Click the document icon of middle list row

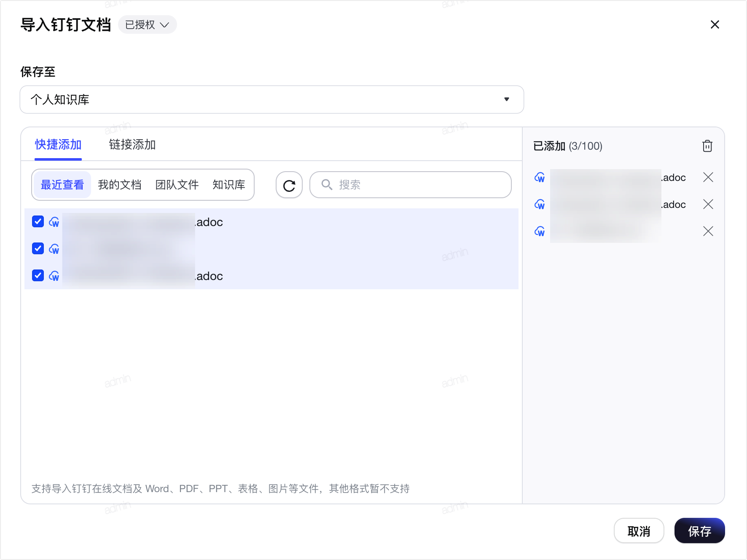pos(54,249)
